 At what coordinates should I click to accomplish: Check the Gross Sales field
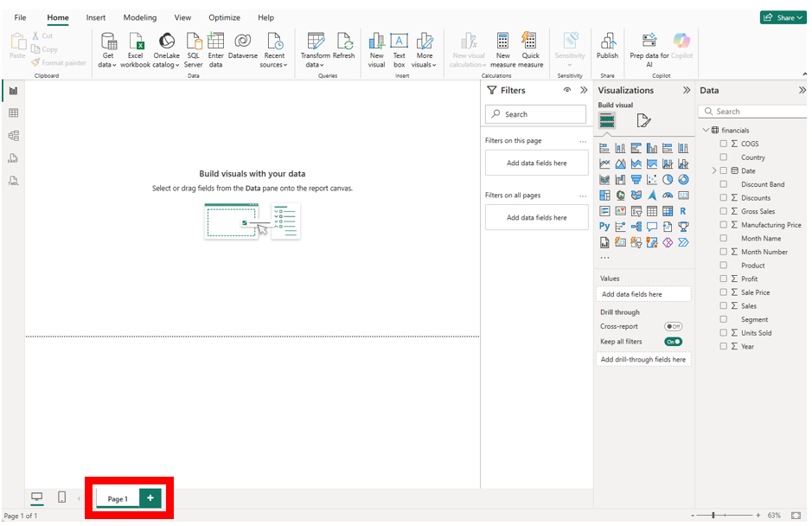coord(724,211)
